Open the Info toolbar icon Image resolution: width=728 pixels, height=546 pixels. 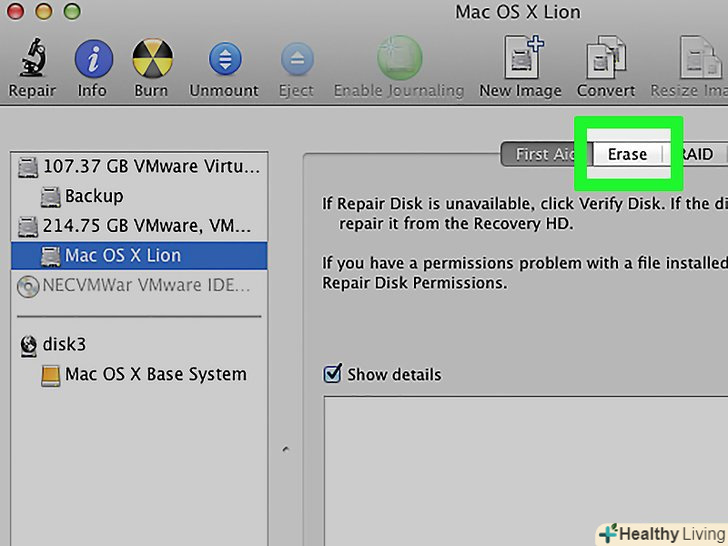(x=92, y=59)
